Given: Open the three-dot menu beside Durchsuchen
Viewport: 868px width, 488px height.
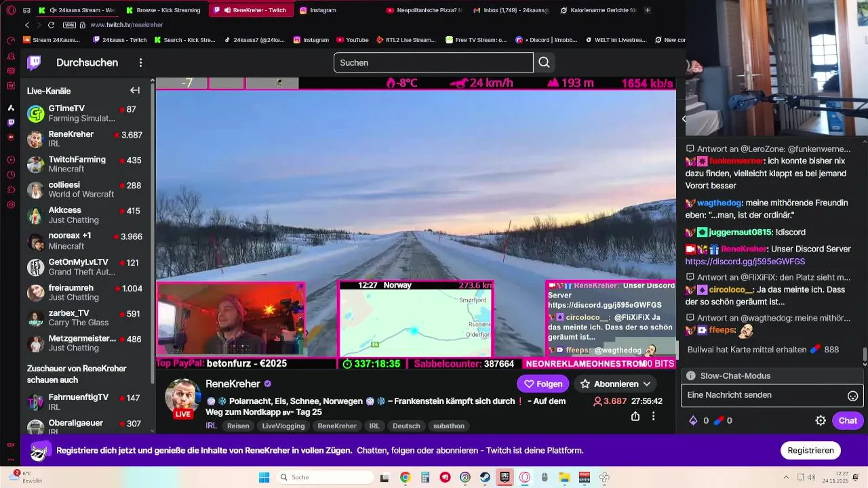Looking at the screenshot, I should (x=141, y=63).
